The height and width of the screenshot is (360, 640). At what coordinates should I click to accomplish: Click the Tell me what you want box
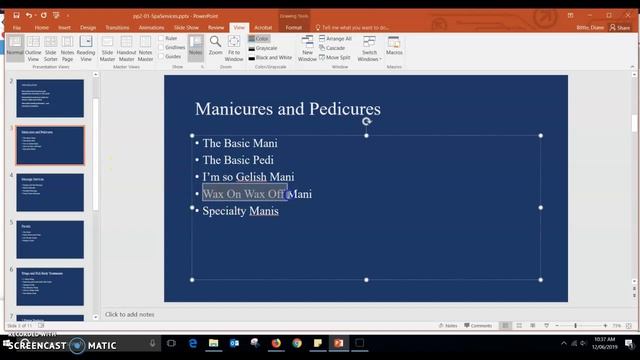[352, 27]
